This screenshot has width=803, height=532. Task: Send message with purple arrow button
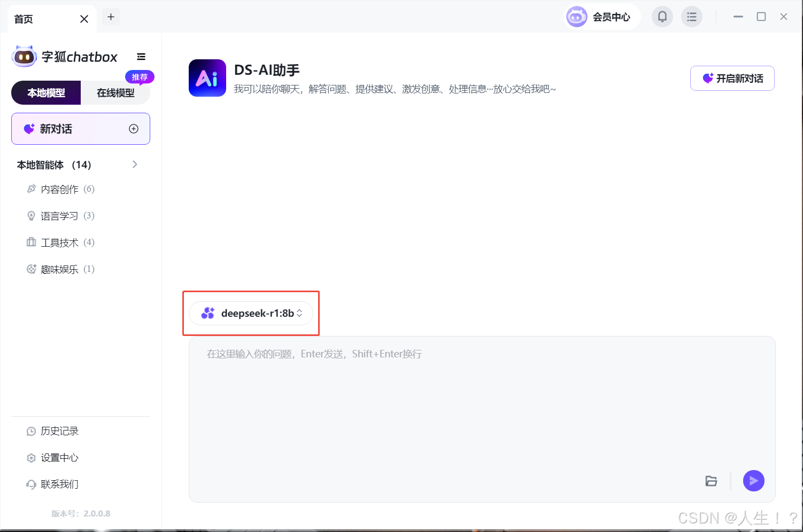point(753,481)
